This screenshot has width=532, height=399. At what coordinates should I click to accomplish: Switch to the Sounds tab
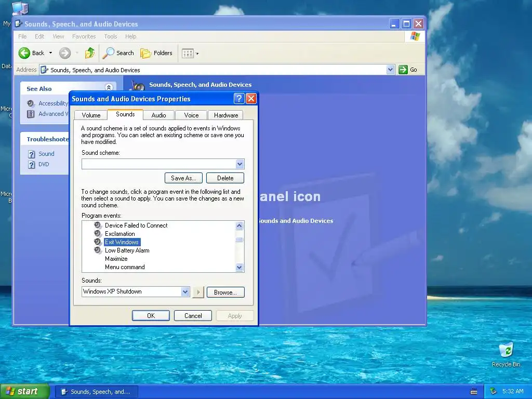point(125,114)
